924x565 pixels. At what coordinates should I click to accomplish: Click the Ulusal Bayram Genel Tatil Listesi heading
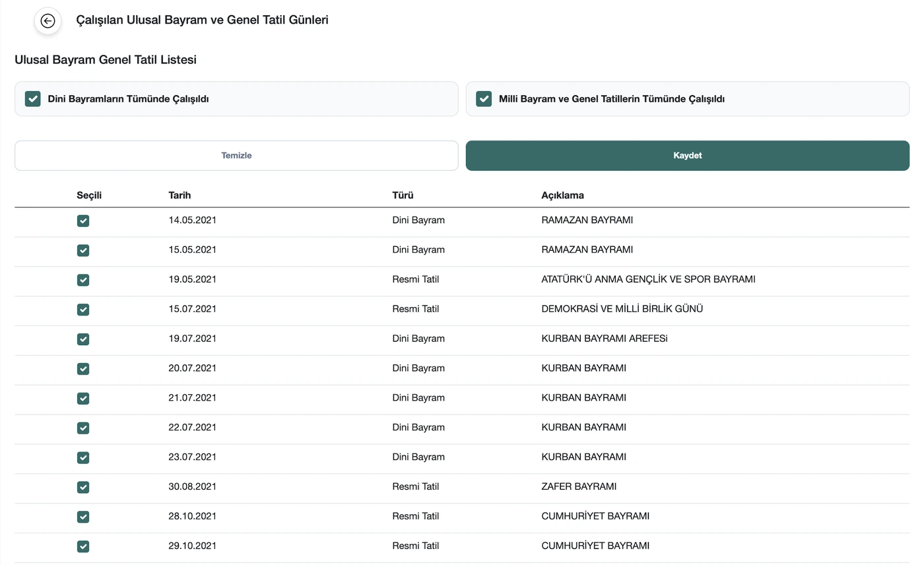pos(106,60)
